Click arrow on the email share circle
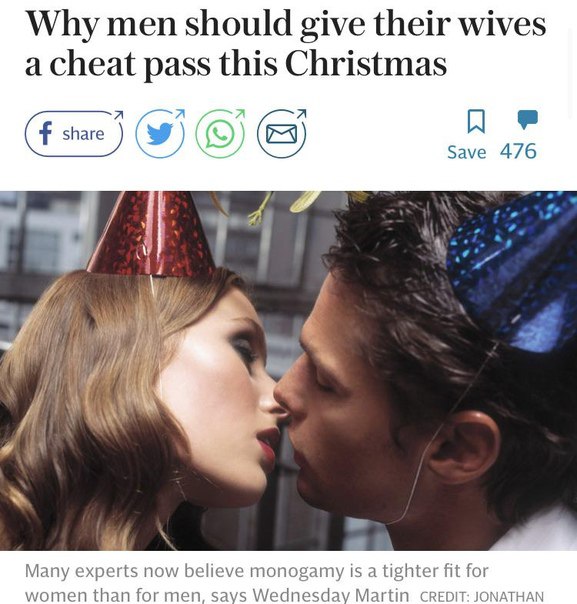The image size is (577, 604). 302,114
